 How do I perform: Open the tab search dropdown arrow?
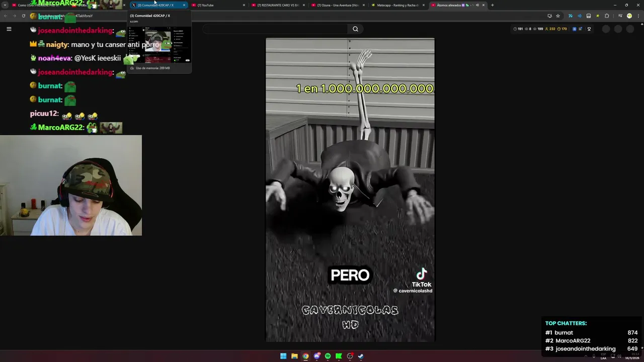(5, 5)
